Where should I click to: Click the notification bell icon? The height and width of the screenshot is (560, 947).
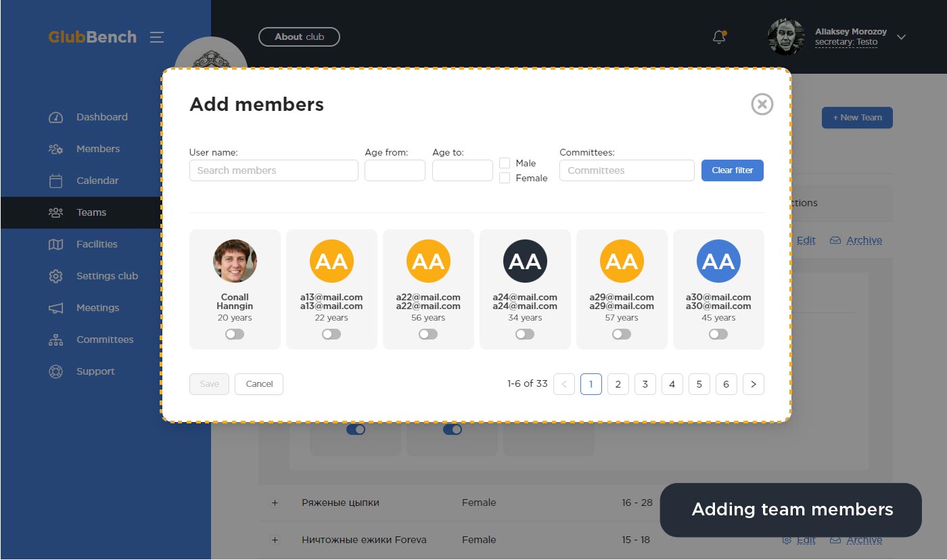pyautogui.click(x=719, y=38)
